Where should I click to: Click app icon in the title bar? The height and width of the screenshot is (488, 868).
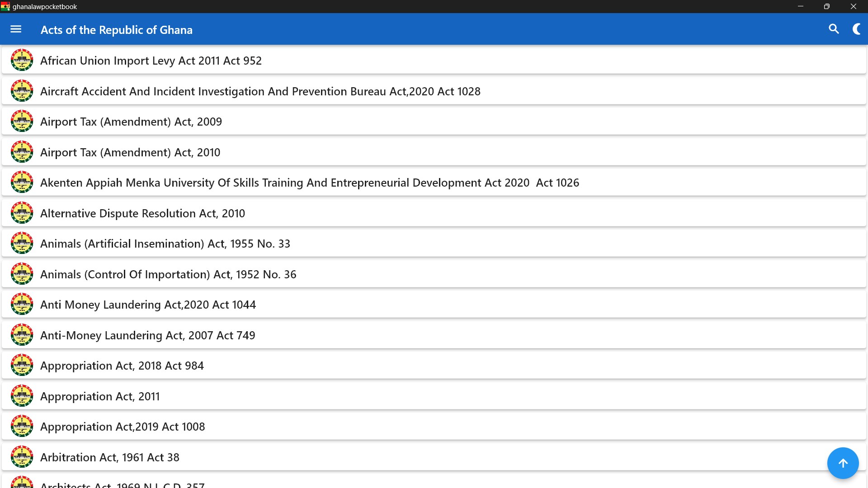5,6
